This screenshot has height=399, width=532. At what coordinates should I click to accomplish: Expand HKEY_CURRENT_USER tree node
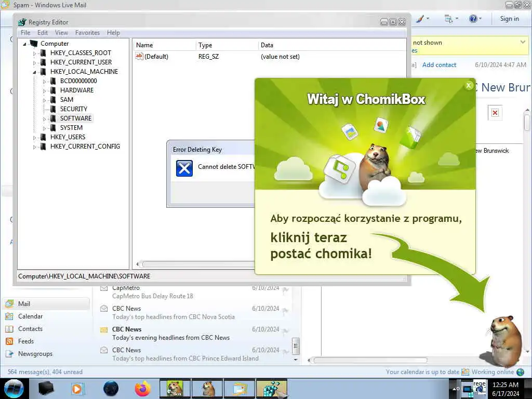click(x=34, y=62)
